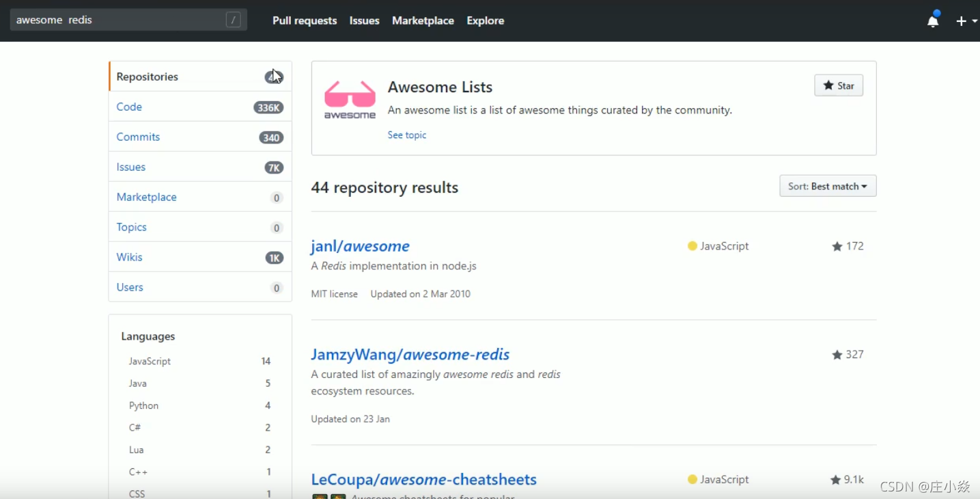Viewport: 980px width, 499px height.
Task: Select the Topics search category
Action: 200,227
